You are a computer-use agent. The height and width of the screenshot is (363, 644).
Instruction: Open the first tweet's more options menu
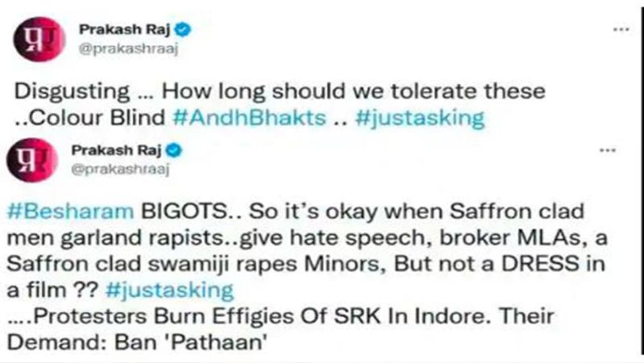[621, 30]
